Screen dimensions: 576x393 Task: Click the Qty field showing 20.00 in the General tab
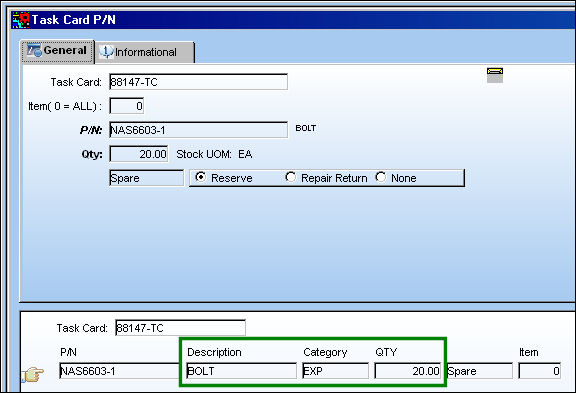[139, 154]
